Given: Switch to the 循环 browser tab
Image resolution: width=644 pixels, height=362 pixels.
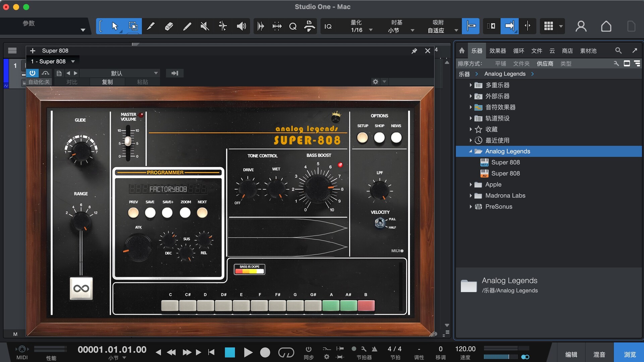Looking at the screenshot, I should click(x=519, y=51).
